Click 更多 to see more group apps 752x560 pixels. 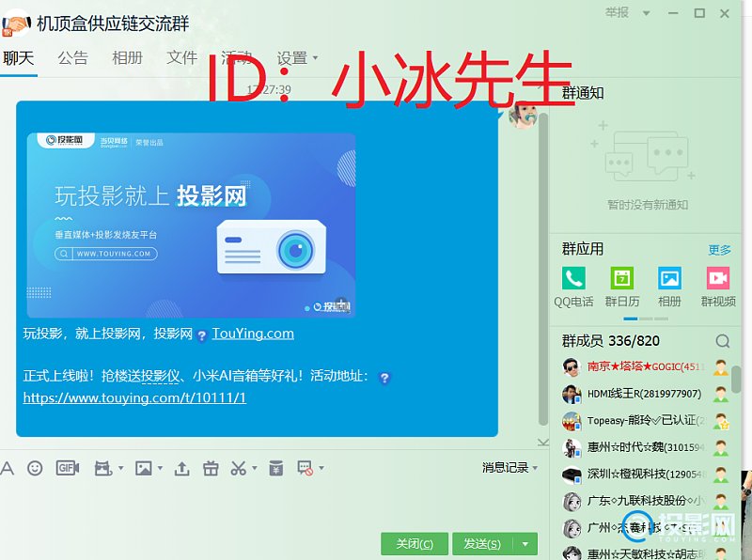pyautogui.click(x=719, y=250)
